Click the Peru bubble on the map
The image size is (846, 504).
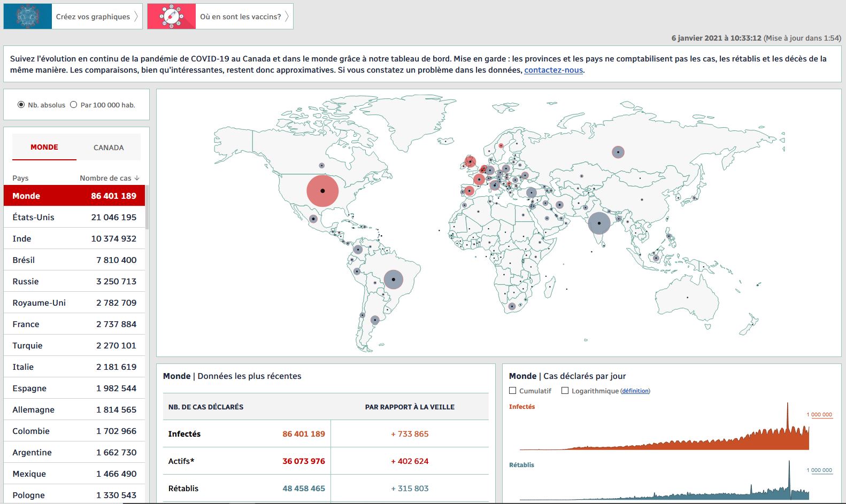tap(357, 272)
